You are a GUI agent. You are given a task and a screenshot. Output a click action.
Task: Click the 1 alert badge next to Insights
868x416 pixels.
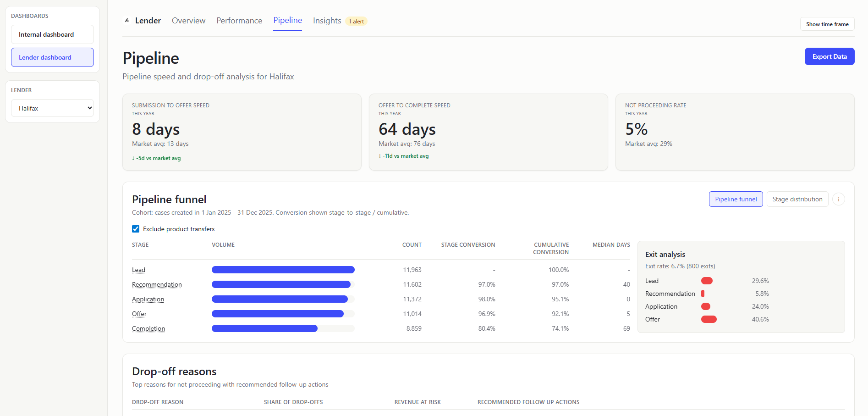(x=356, y=21)
